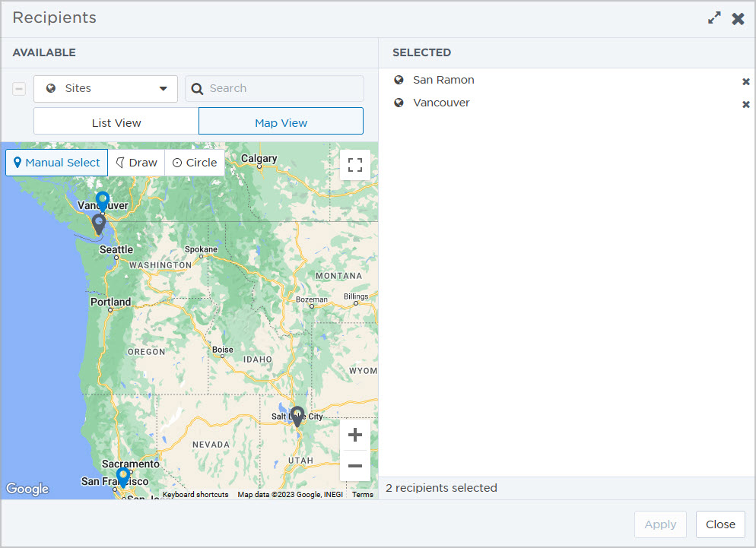Image resolution: width=756 pixels, height=548 pixels.
Task: Toggle the map fullscreen view
Action: (x=355, y=165)
